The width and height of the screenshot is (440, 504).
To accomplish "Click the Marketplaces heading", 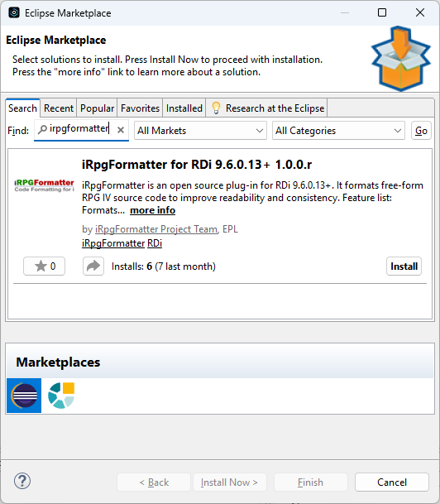I will pos(58,362).
